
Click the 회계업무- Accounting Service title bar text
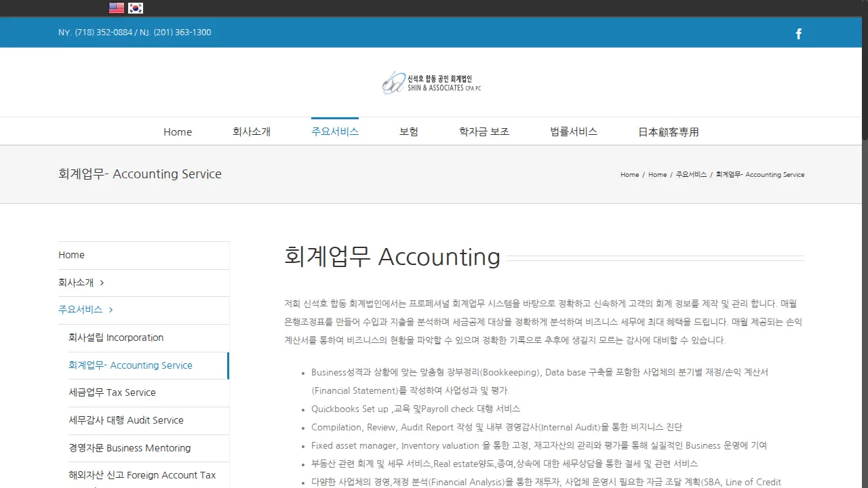(140, 174)
